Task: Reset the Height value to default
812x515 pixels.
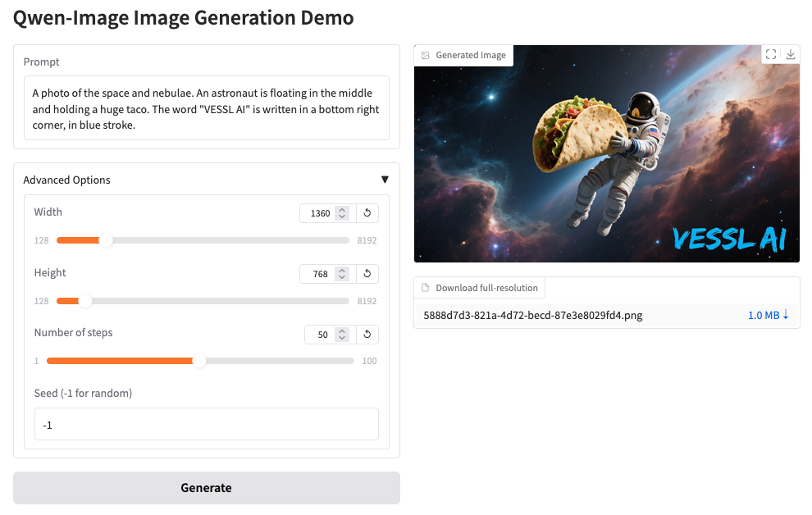Action: click(x=367, y=274)
